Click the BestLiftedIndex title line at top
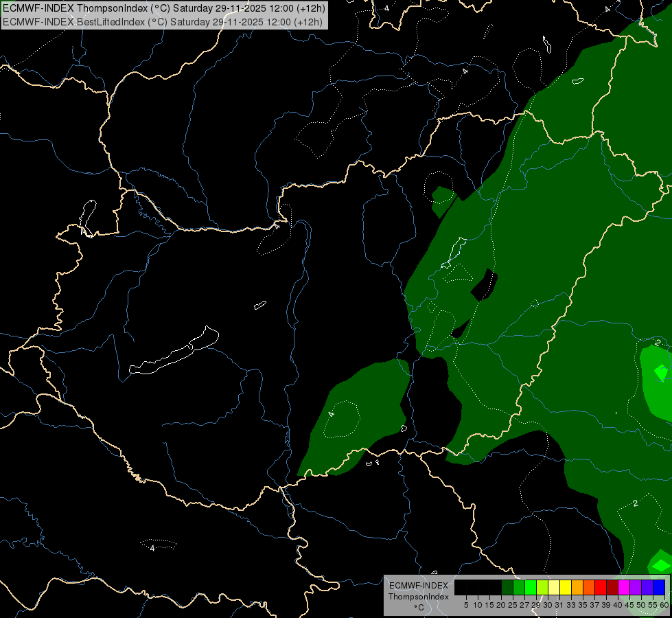The height and width of the screenshot is (618, 672). (x=163, y=21)
